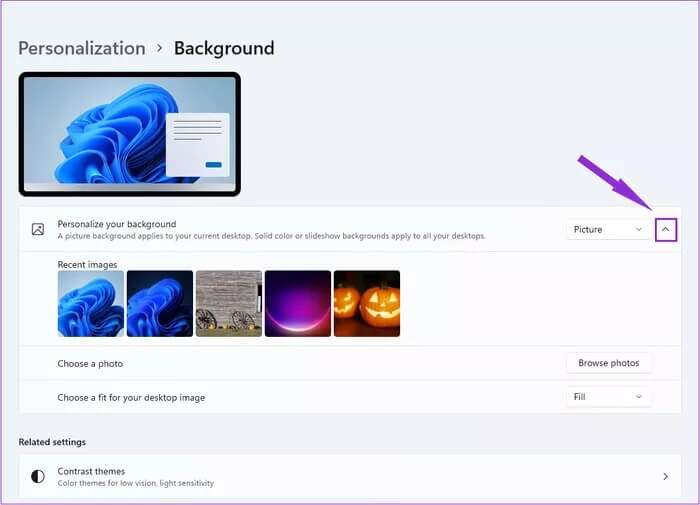Viewport: 700px width, 505px height.
Task: Click the 'Color themes for low vision' description
Action: 136,483
